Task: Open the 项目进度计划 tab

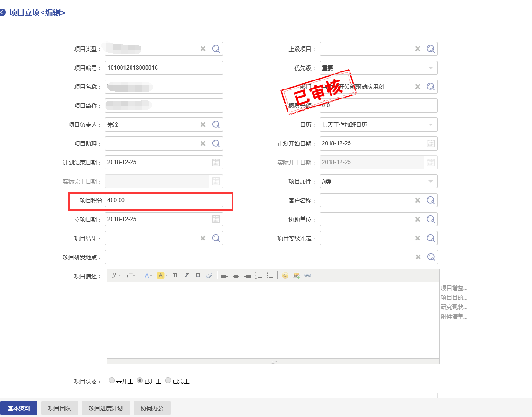Action: click(106, 408)
